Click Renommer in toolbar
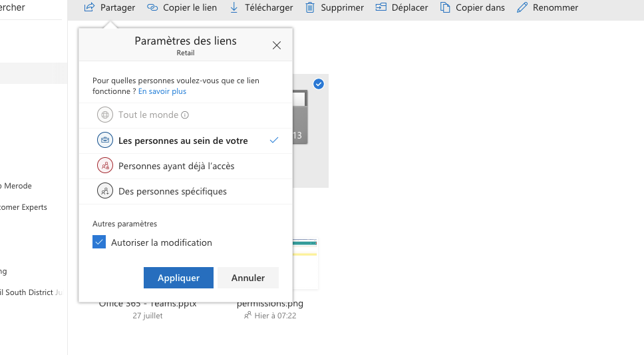This screenshot has width=644, height=355. pos(548,7)
